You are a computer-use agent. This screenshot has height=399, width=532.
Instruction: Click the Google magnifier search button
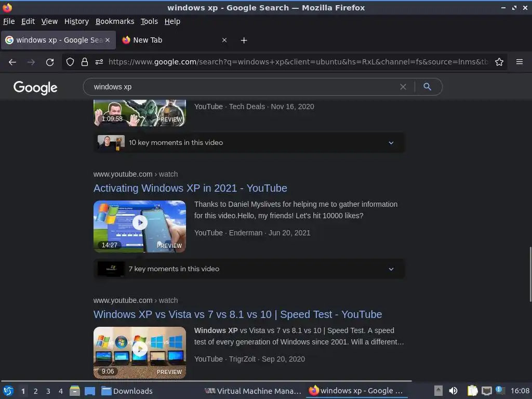[x=427, y=87]
